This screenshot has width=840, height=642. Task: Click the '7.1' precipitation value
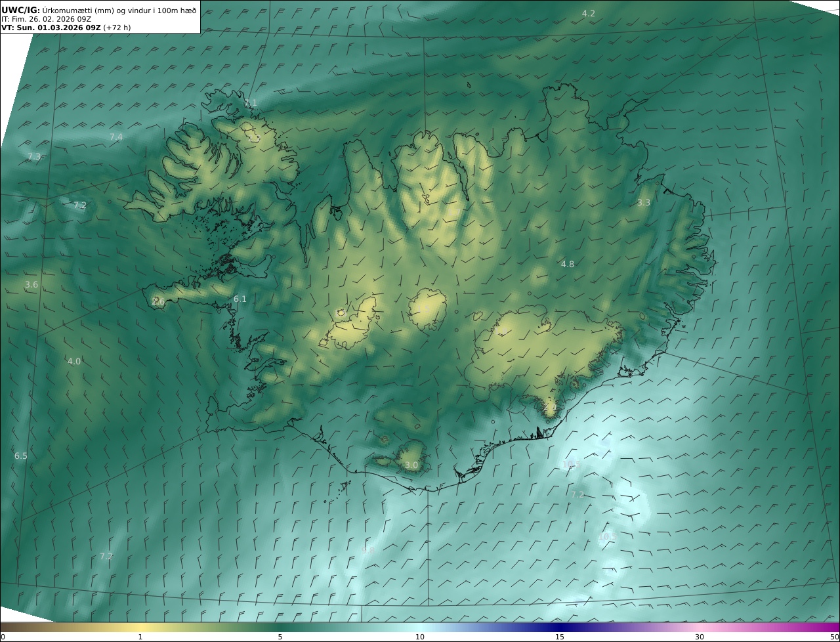tap(251, 103)
